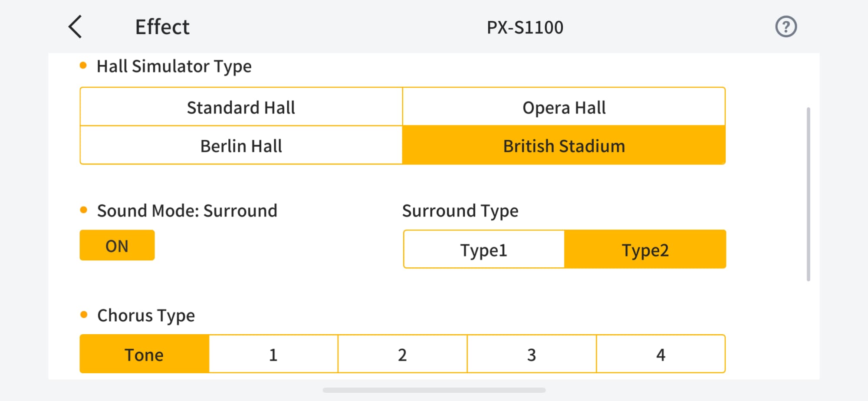
Task: Tap the Effect page title
Action: pyautogui.click(x=162, y=27)
